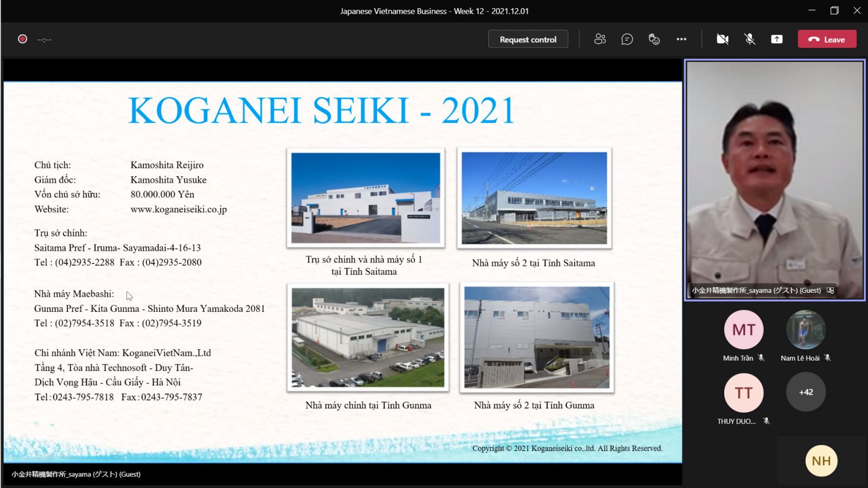Viewport: 868px width, 488px height.
Task: Toggle the camera on
Action: pyautogui.click(x=723, y=39)
